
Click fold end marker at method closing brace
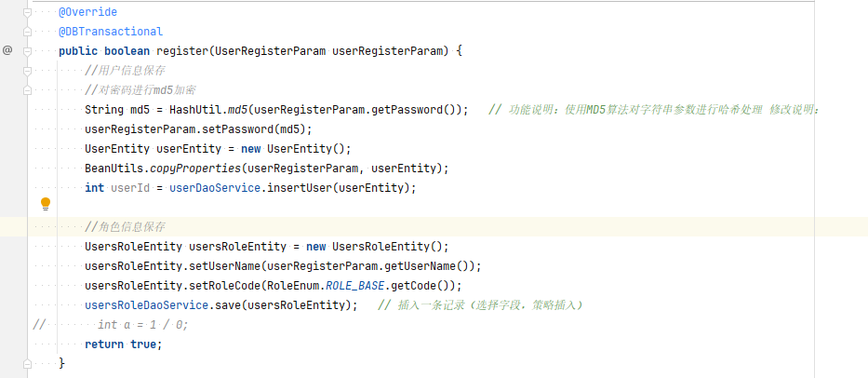pos(27,364)
